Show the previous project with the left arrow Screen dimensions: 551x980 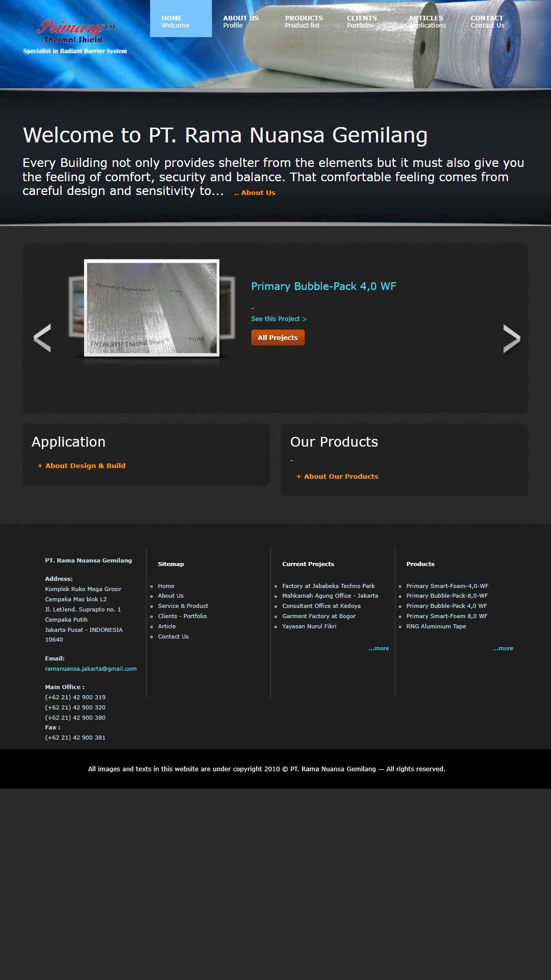tap(42, 338)
